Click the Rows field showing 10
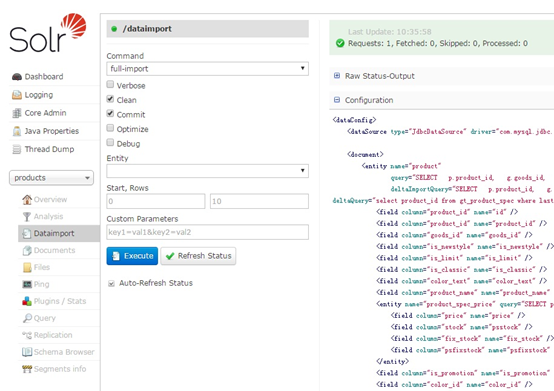This screenshot has height=391, width=554. pyautogui.click(x=259, y=201)
